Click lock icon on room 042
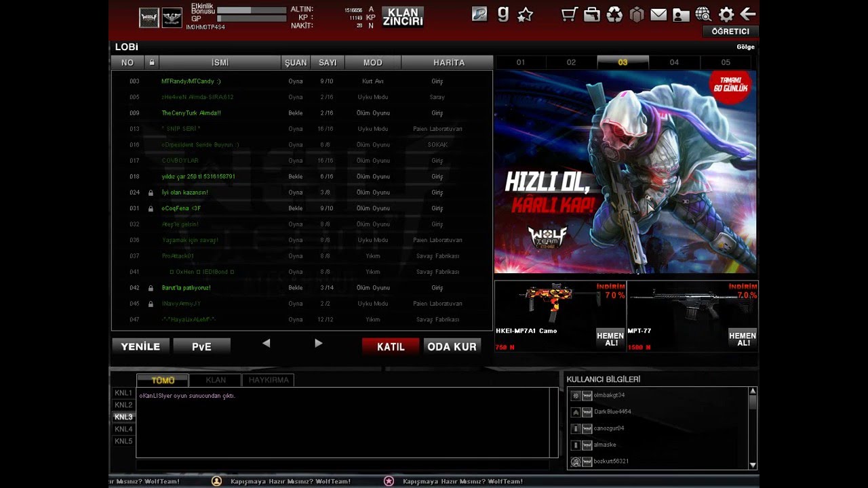868x488 pixels. pos(151,288)
